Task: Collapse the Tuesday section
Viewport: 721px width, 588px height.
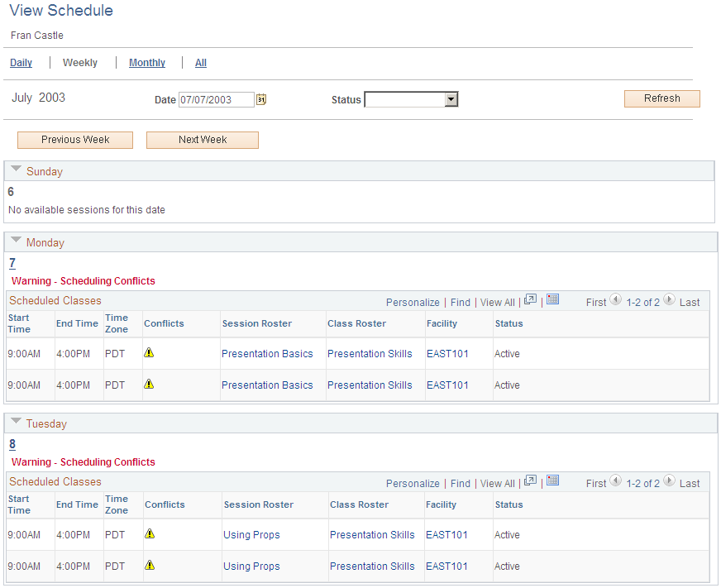Action: coord(16,421)
